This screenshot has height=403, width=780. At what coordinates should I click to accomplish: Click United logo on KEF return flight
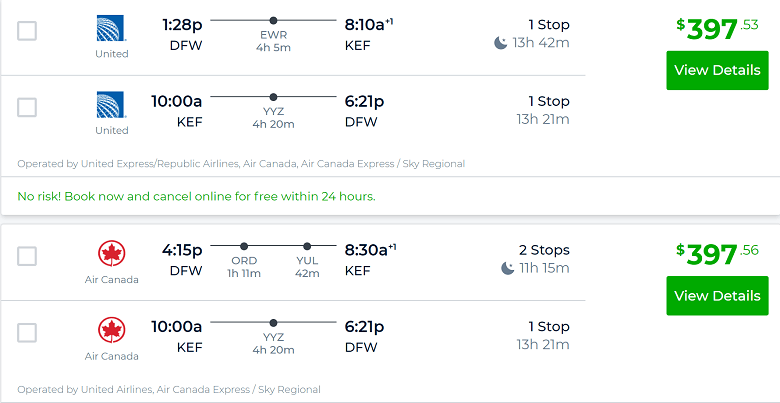[111, 105]
